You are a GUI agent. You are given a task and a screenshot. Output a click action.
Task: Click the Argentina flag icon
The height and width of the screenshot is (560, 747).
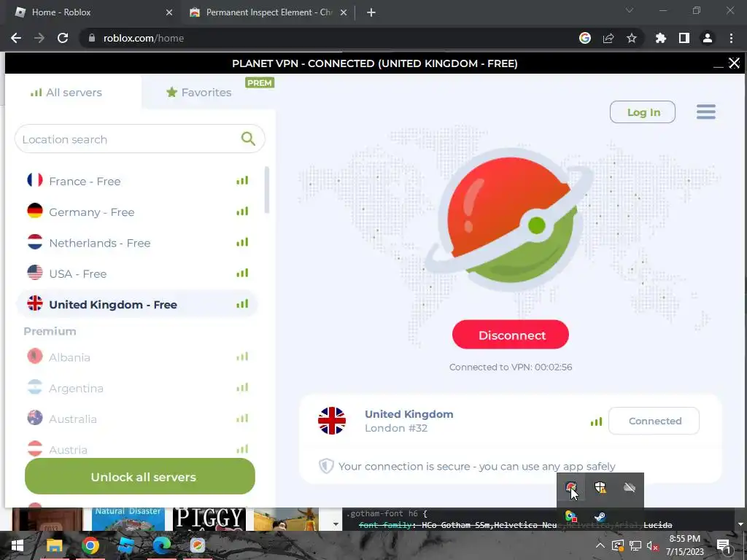tap(35, 387)
